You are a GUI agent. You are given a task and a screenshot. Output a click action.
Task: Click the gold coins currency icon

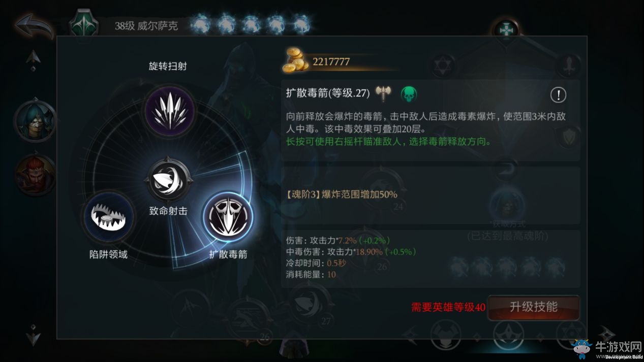(296, 60)
